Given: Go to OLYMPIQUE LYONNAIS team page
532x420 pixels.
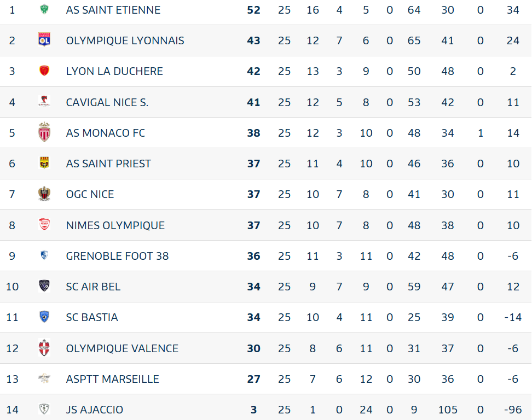Looking at the screenshot, I should coord(125,40).
